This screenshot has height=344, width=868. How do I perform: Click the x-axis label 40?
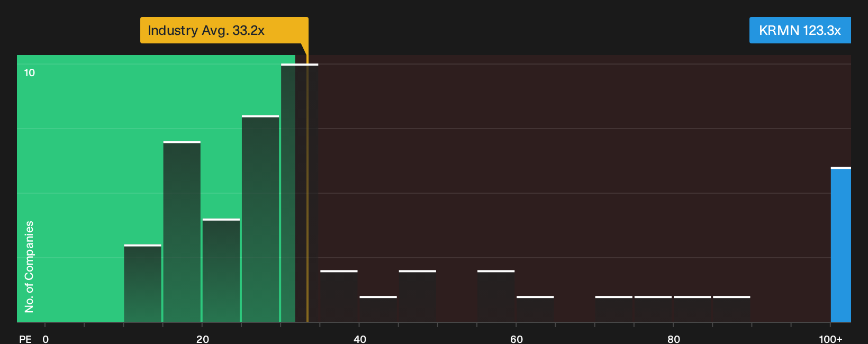tap(360, 339)
